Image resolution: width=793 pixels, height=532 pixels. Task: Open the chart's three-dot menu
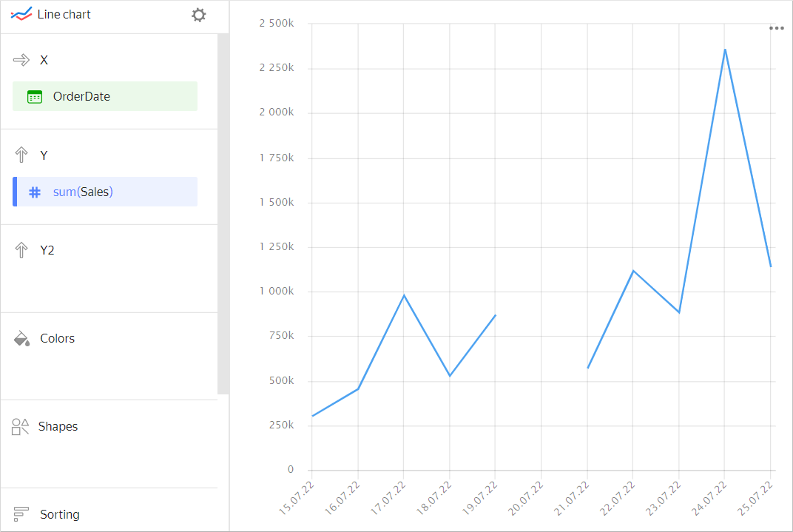click(776, 28)
